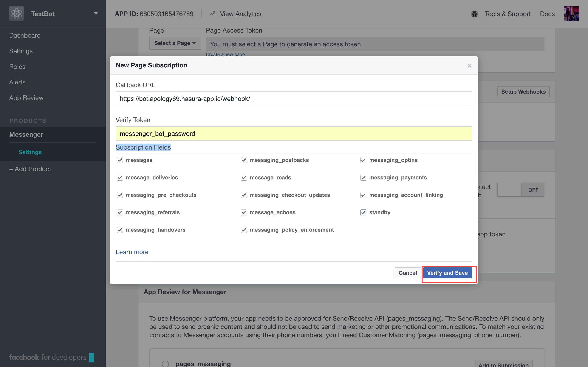Click the bug icon beside Tools & Support
Image resolution: width=588 pixels, height=367 pixels.
[474, 14]
